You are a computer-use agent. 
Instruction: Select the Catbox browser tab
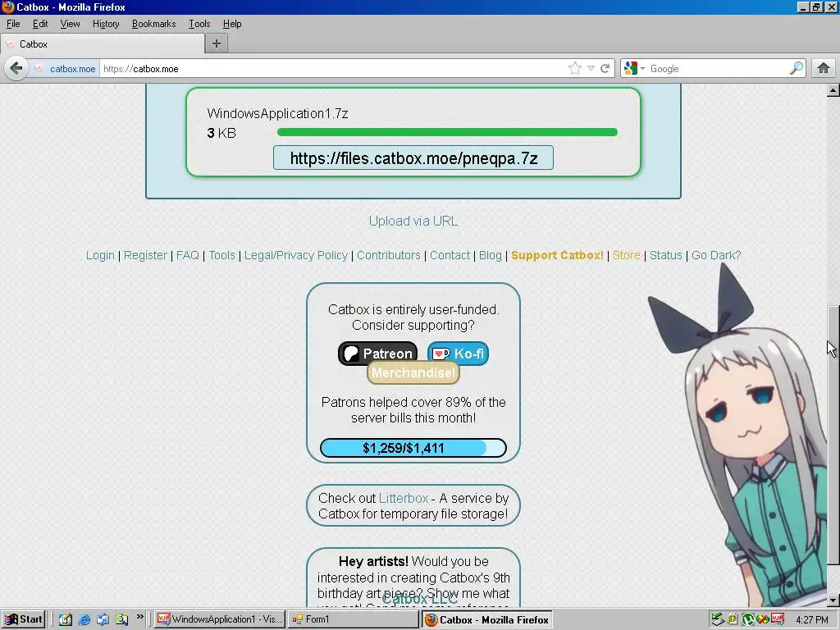[x=103, y=44]
